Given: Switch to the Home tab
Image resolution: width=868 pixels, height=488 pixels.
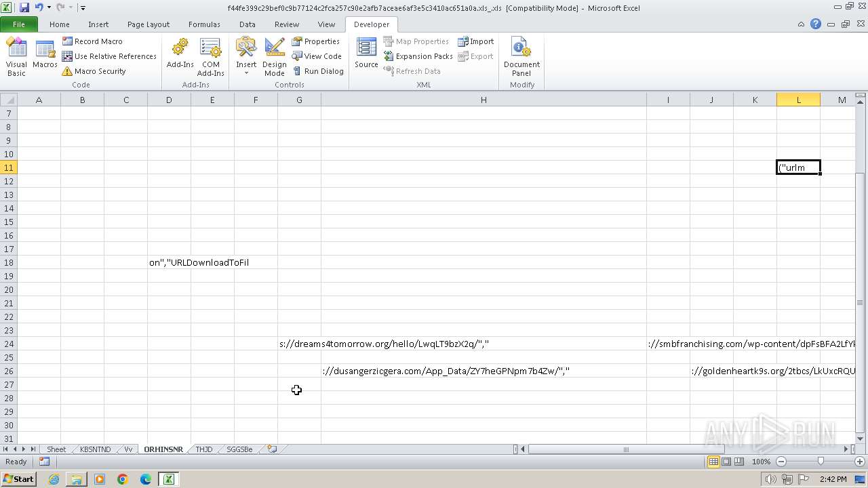Looking at the screenshot, I should [60, 24].
